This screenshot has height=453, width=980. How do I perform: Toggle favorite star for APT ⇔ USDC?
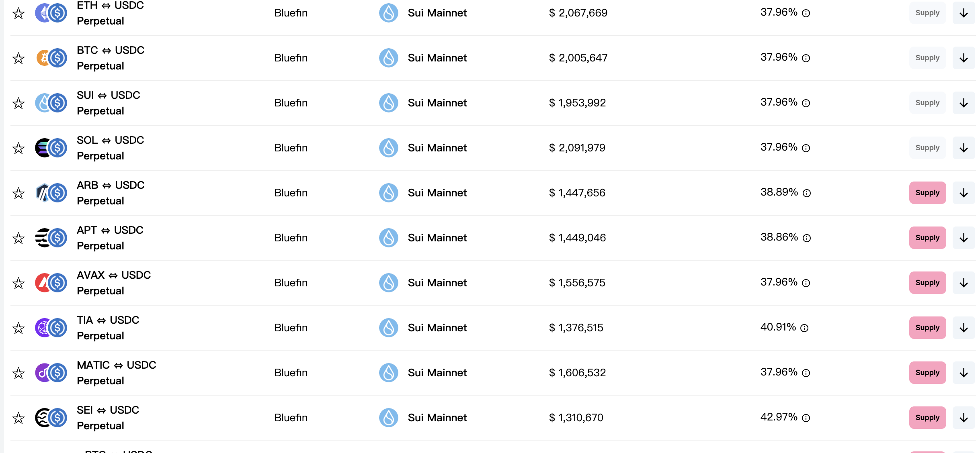18,239
